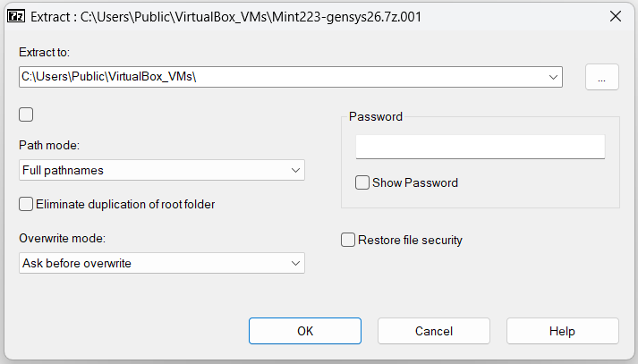Open the folder browse ellipsis button
The height and width of the screenshot is (364, 638).
tap(602, 77)
